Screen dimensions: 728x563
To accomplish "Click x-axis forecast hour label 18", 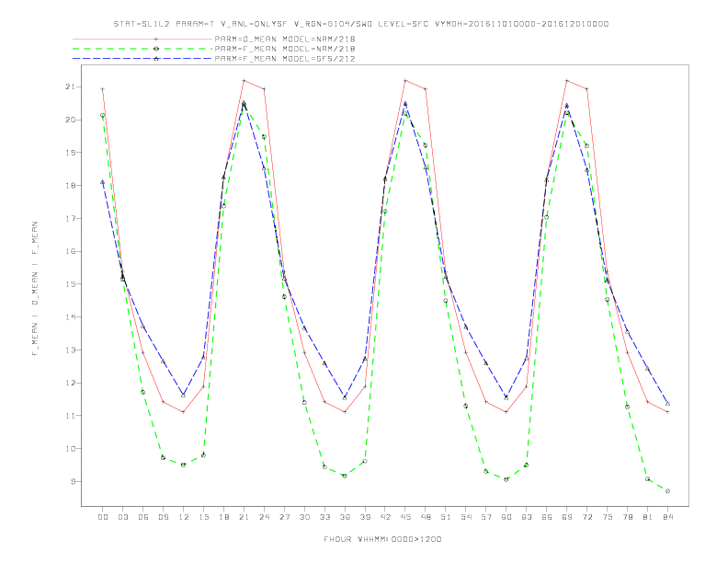I will point(223,517).
